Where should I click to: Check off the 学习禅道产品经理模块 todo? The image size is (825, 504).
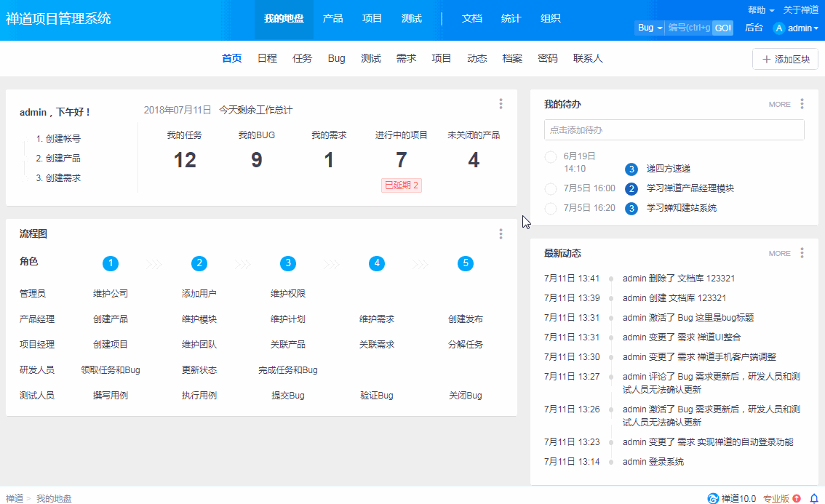(551, 189)
